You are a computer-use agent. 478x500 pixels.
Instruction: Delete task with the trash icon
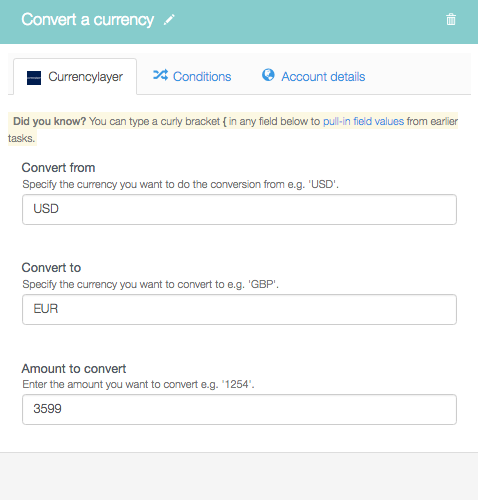(x=451, y=19)
